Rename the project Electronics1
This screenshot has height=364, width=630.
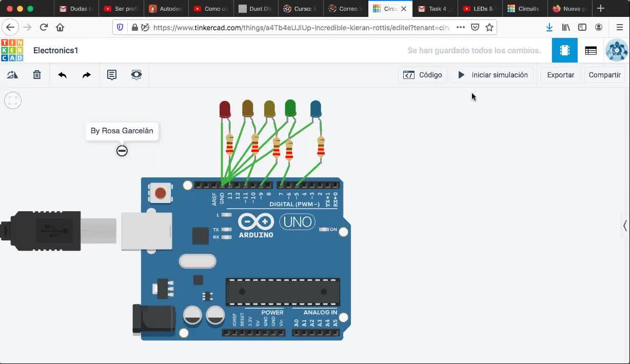56,50
